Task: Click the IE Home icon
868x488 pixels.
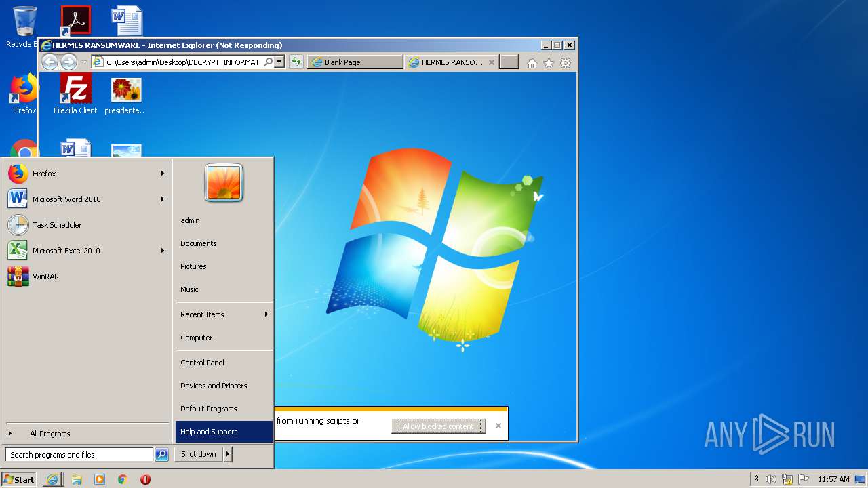Action: (x=532, y=63)
